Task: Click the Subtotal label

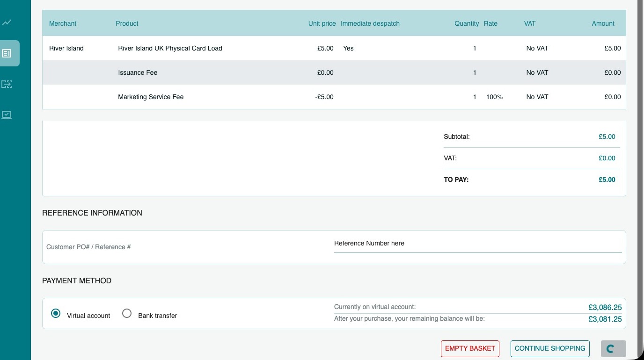Action: 457,137
